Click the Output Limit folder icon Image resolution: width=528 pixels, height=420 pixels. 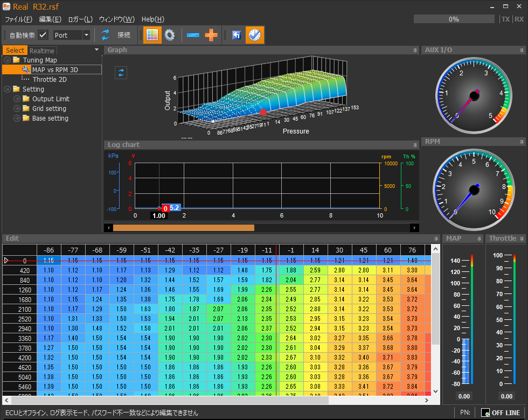26,99
